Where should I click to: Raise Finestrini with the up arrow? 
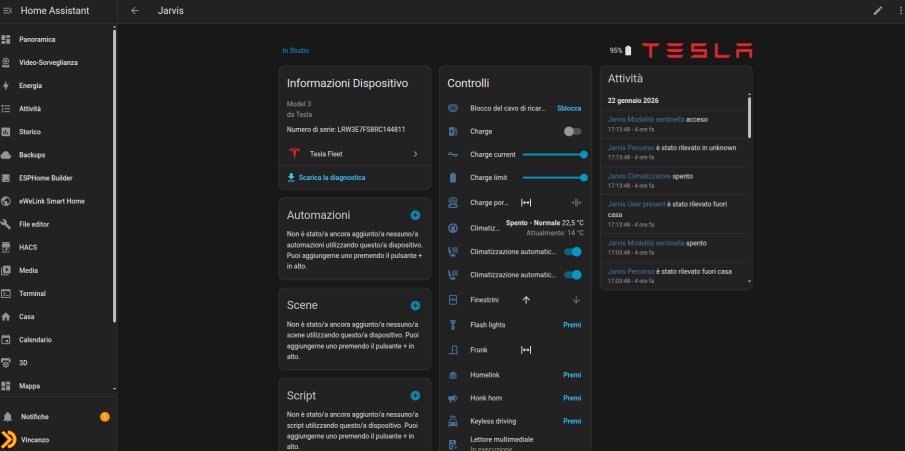coord(526,300)
